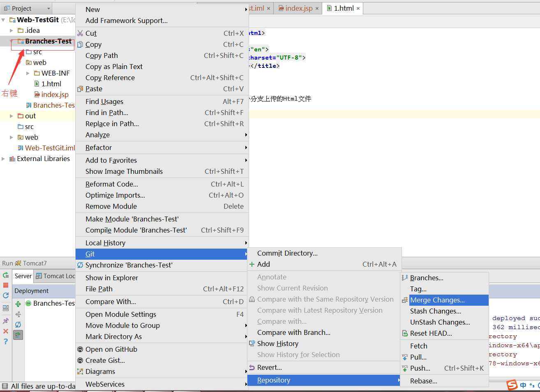Choose UnStash Changes... menu entry
This screenshot has height=392, width=540.
pyautogui.click(x=445, y=322)
